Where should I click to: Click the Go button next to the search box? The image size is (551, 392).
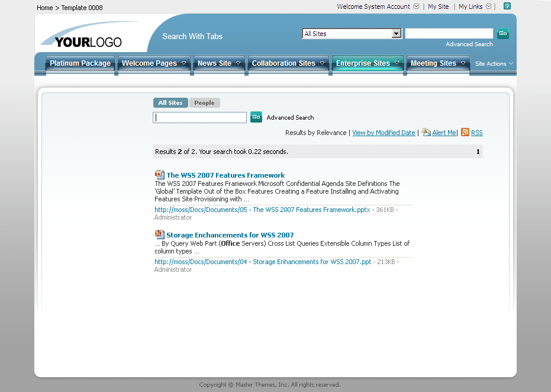(x=256, y=117)
